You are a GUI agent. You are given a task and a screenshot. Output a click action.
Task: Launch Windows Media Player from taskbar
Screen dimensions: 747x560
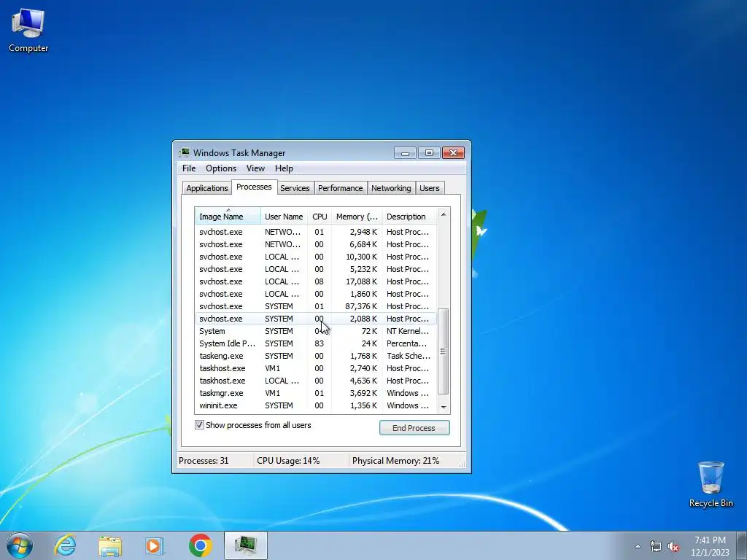[154, 545]
